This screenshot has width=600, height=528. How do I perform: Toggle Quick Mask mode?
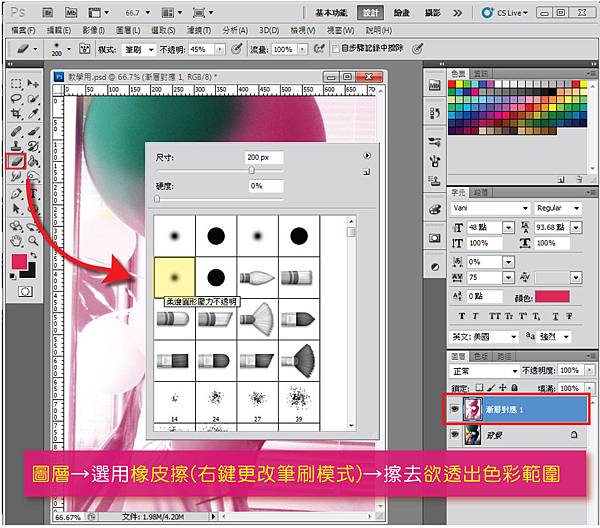(25, 292)
